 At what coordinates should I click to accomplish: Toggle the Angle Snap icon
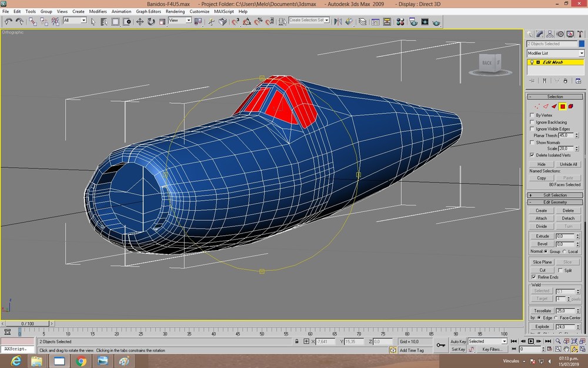[246, 22]
